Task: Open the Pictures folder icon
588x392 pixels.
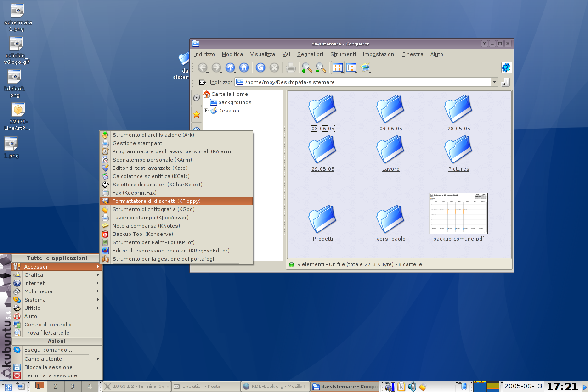Action: tap(458, 149)
